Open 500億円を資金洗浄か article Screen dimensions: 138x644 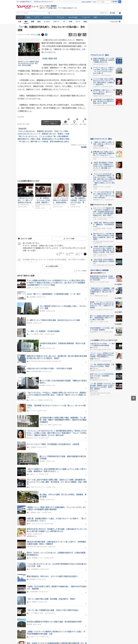(62, 345)
